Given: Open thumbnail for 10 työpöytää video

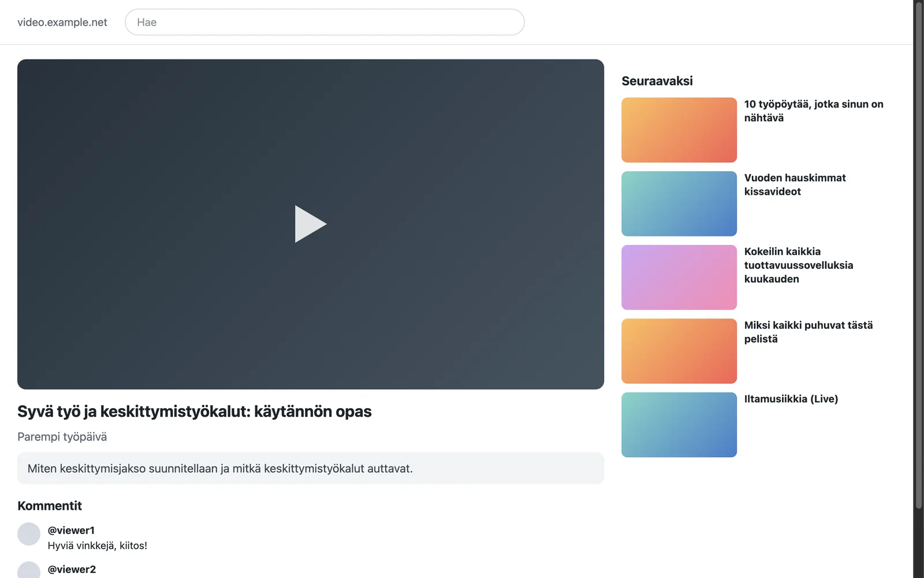Looking at the screenshot, I should [x=679, y=130].
